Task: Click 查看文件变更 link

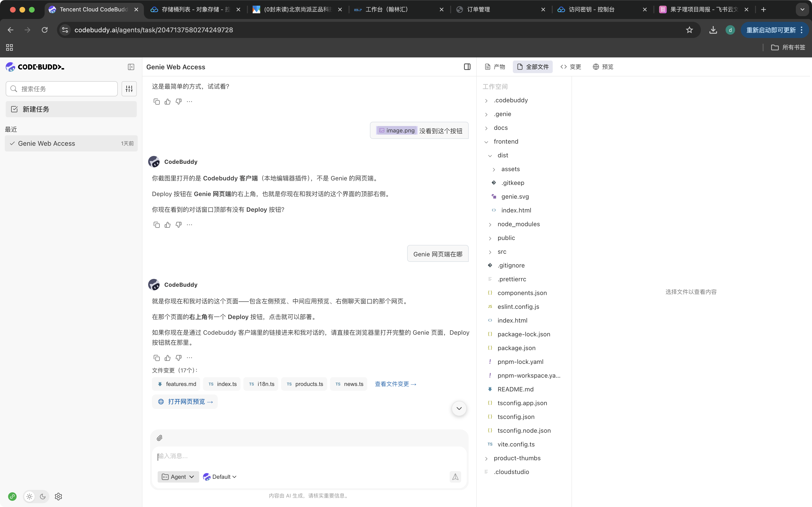Action: click(x=396, y=384)
